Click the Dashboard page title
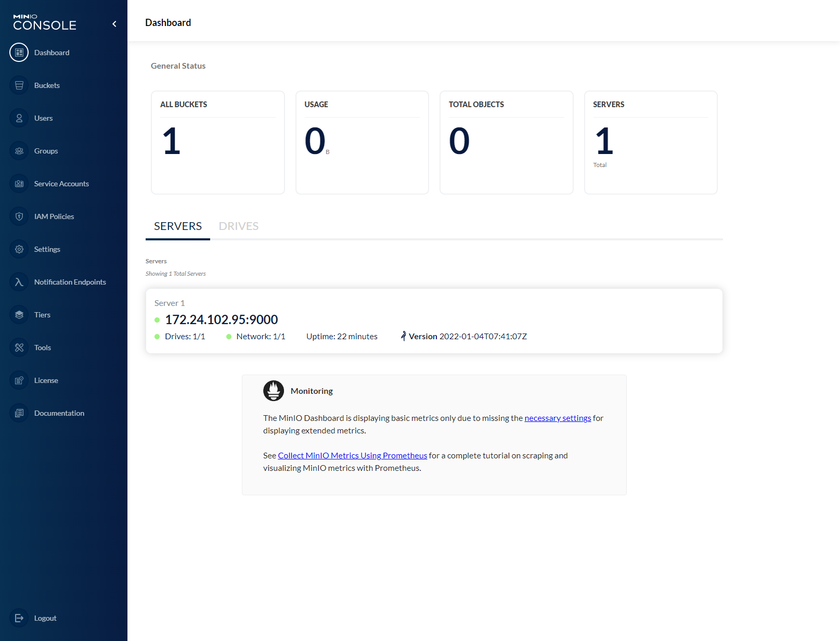This screenshot has width=840, height=641. (x=168, y=23)
